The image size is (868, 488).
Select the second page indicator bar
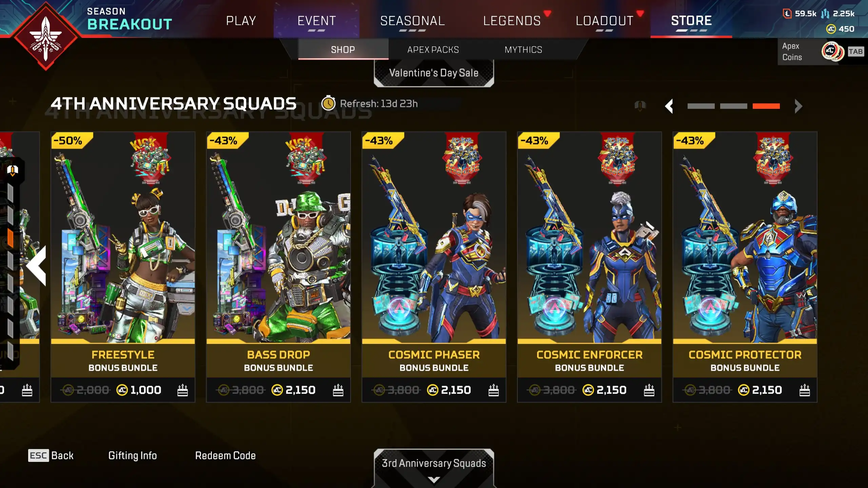click(733, 106)
